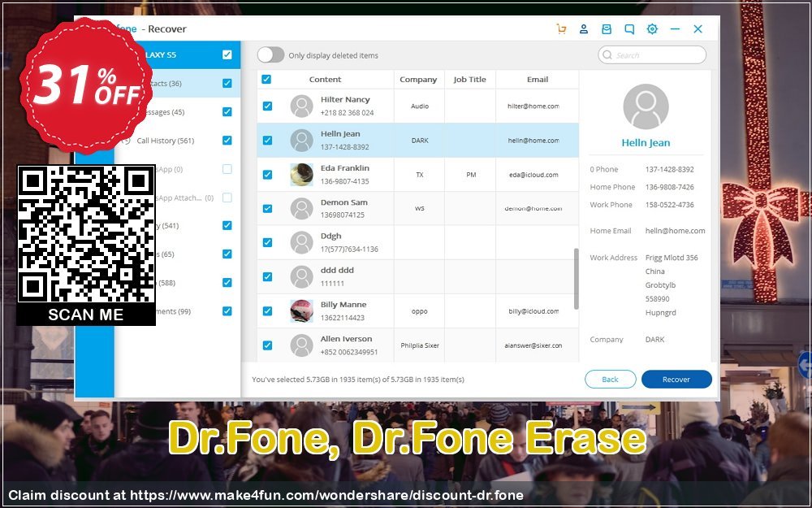Toggle Only display deleted items switch
Screen dimensions: 812x508
click(271, 55)
